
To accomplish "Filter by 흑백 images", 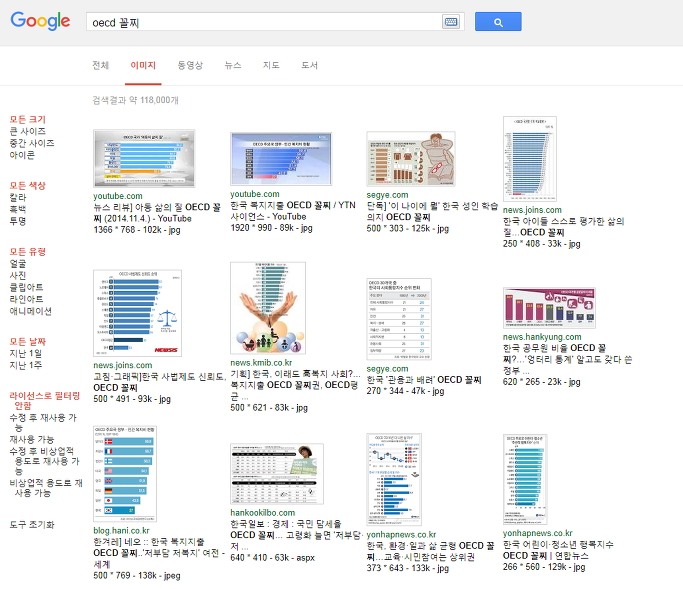I will tap(18, 209).
